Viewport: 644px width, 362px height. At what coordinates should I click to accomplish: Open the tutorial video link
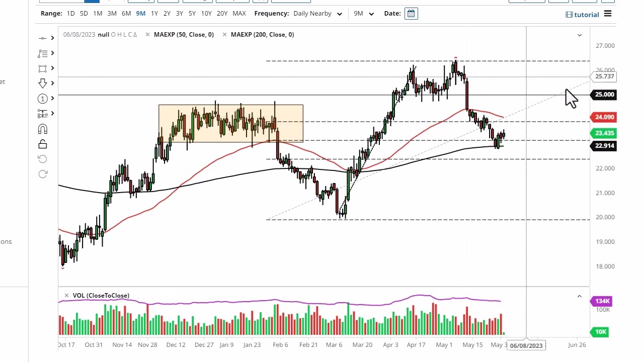click(582, 15)
